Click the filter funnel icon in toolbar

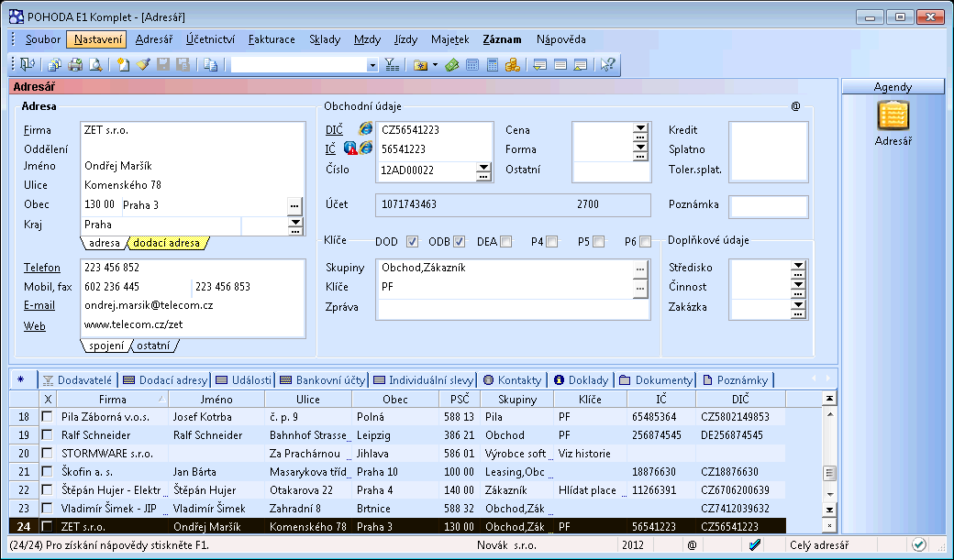coord(393,64)
